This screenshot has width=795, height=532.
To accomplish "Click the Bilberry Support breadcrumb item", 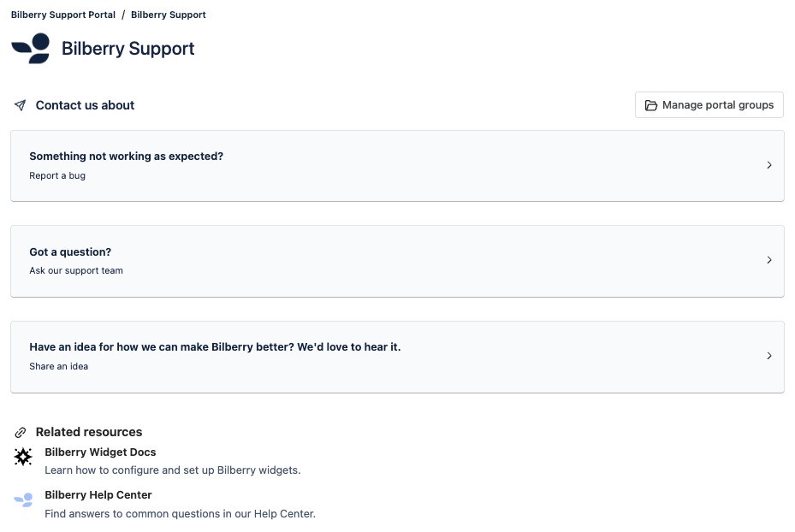I will 168,15.
